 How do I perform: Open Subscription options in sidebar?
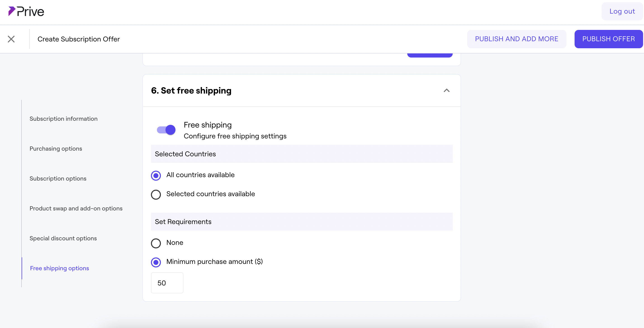coord(58,178)
